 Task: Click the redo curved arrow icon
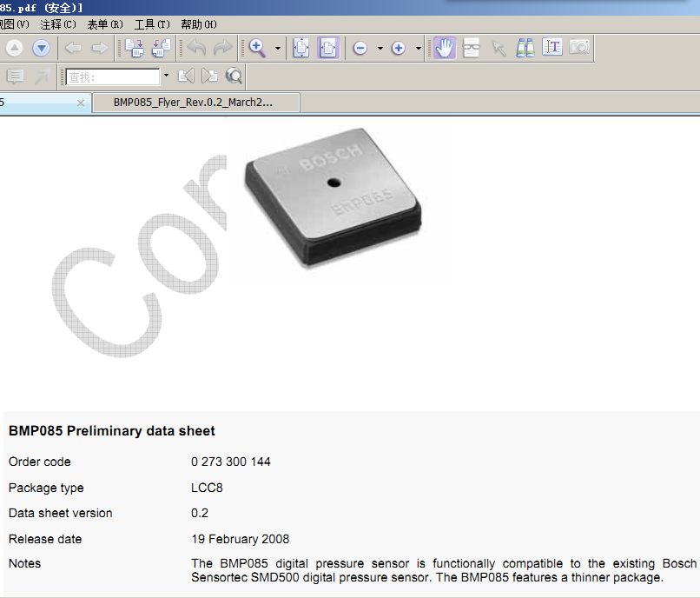click(223, 48)
